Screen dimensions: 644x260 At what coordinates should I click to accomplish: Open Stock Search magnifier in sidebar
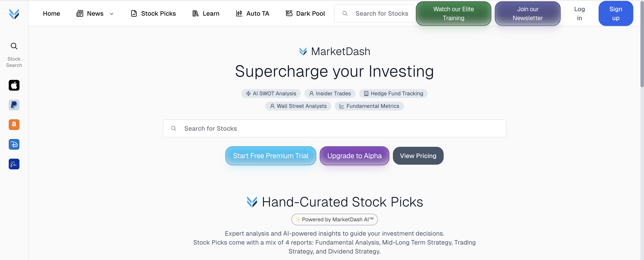pos(14,46)
